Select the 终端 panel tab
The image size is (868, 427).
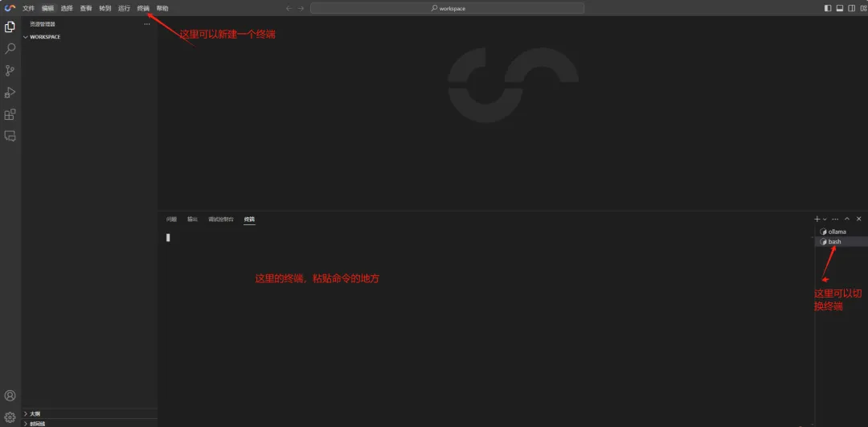point(249,220)
